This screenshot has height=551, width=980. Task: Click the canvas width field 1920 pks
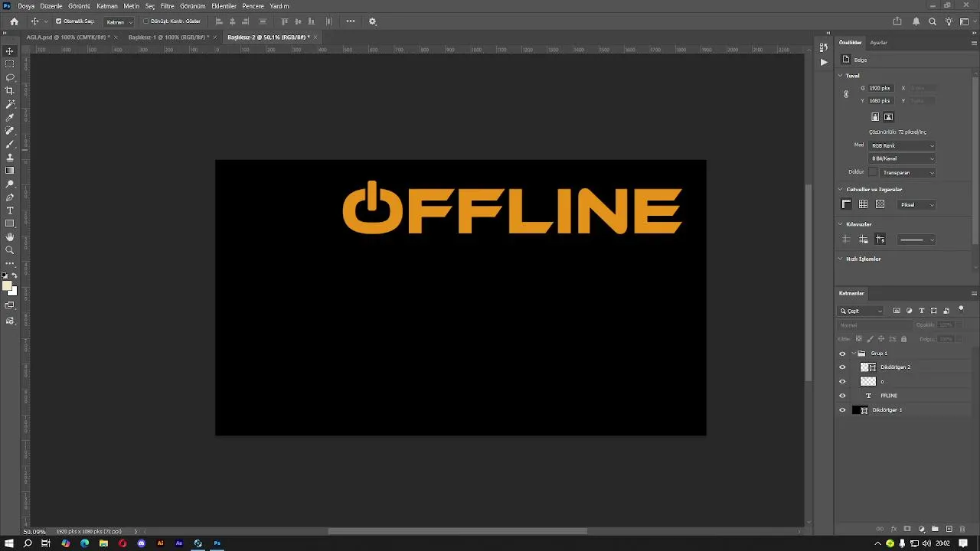click(x=880, y=88)
